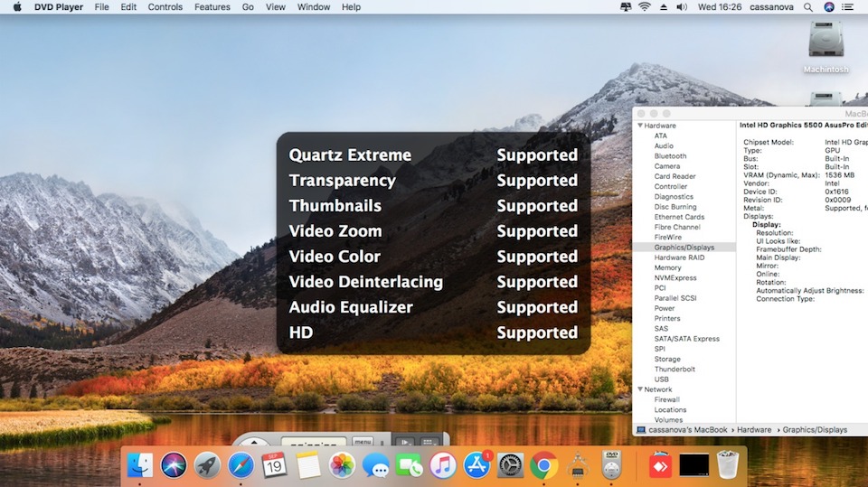This screenshot has height=487, width=868.
Task: Select Card Reader in the Hardware list
Action: click(x=675, y=176)
